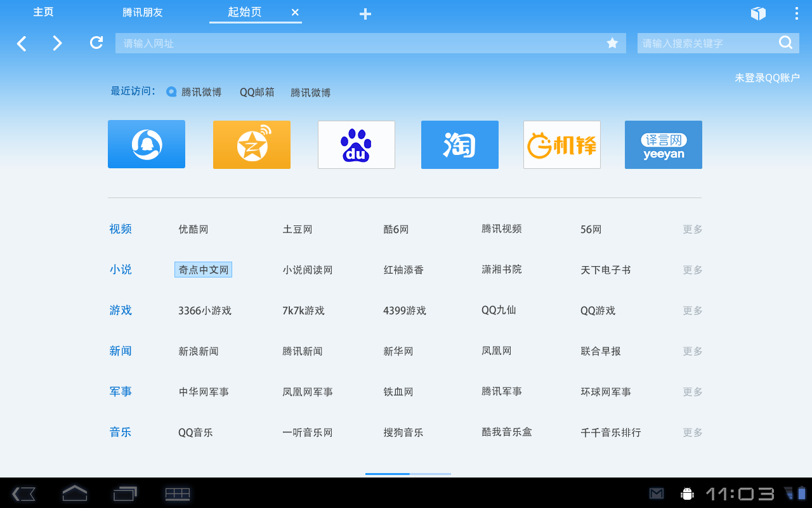This screenshot has height=508, width=812.
Task: Open the QQ penguin shortcut tile
Action: click(147, 144)
